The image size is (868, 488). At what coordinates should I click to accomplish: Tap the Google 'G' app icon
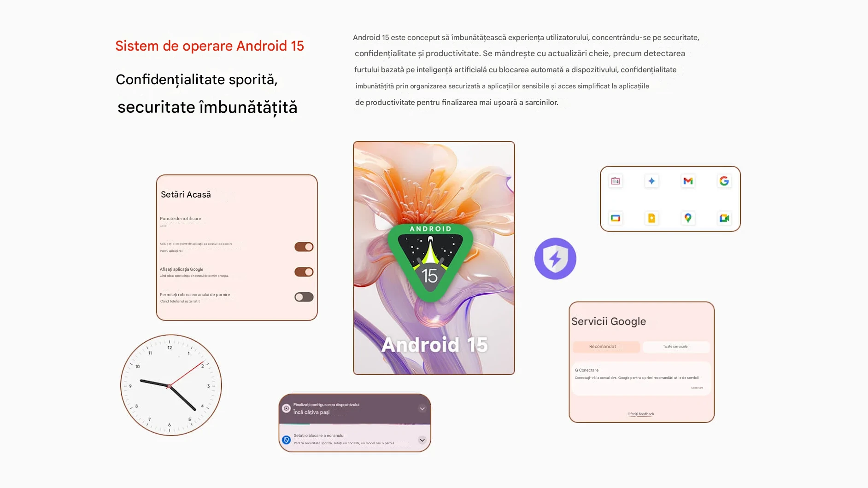(x=724, y=181)
